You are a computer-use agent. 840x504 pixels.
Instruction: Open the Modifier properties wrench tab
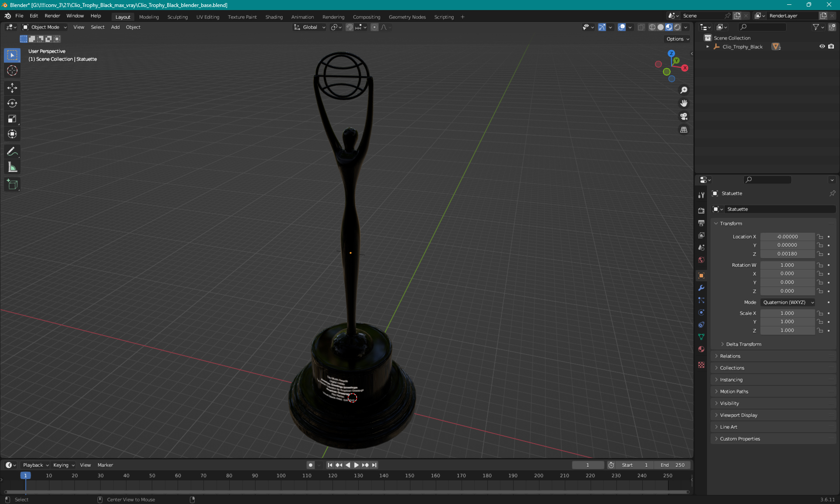701,288
